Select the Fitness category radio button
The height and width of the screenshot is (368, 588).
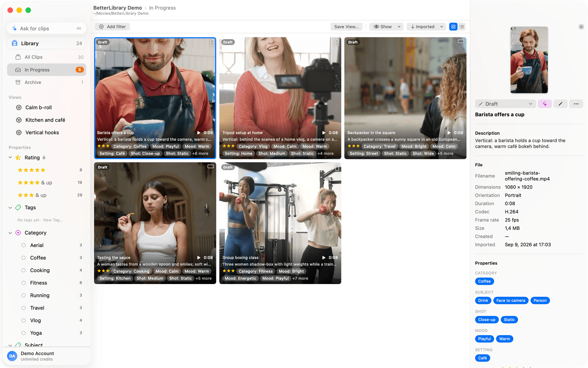point(24,283)
